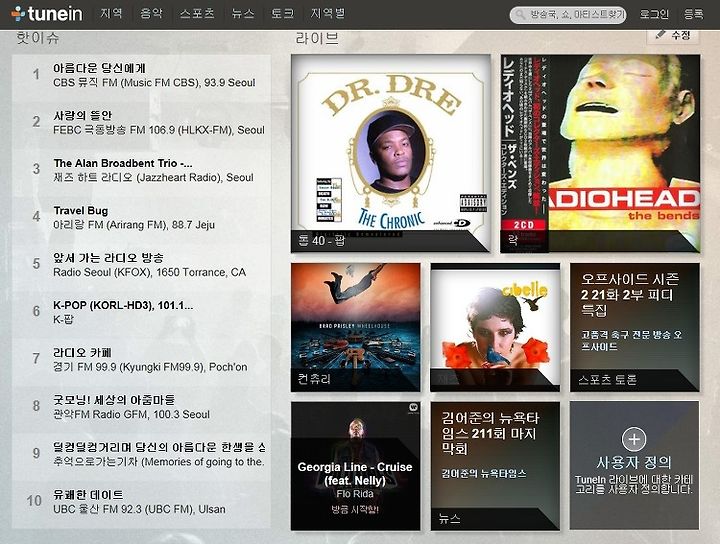Click the search magnifier icon
The height and width of the screenshot is (544, 720).
click(520, 15)
